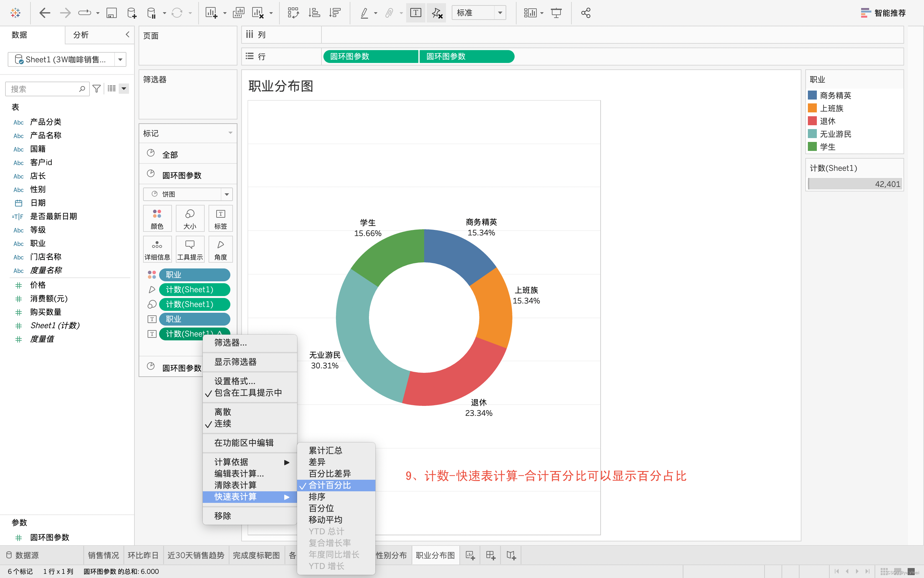The image size is (924, 578).
Task: Open the redo options dropdown arrow
Action: click(98, 13)
